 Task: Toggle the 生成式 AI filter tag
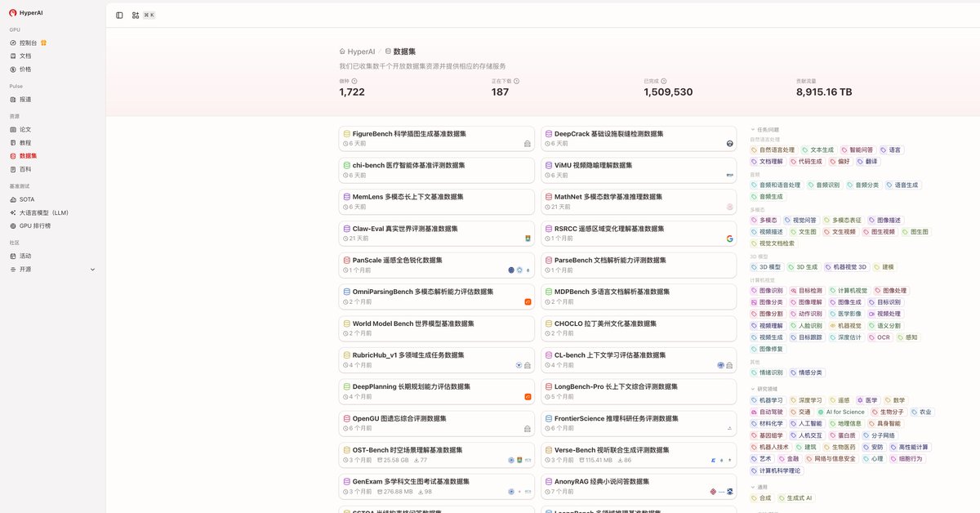click(x=795, y=498)
